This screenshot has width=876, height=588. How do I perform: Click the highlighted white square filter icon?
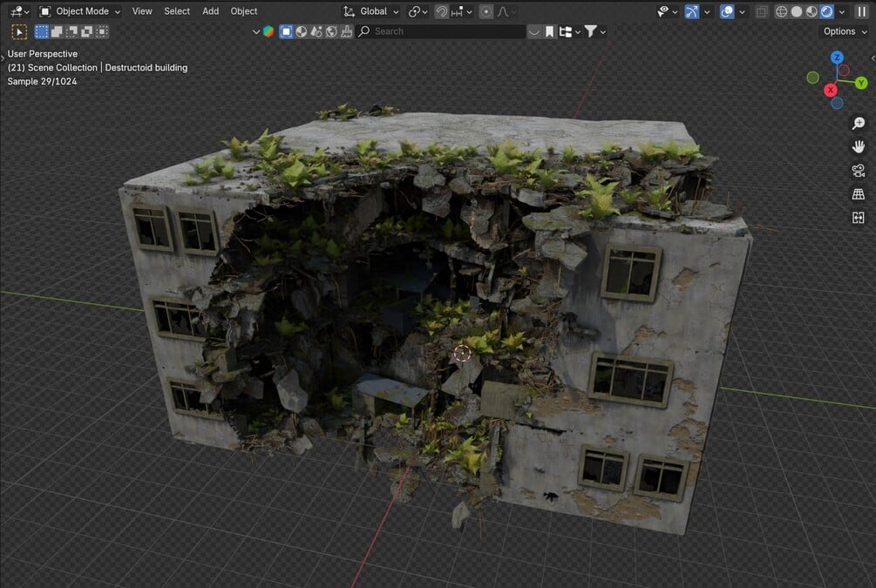(286, 32)
